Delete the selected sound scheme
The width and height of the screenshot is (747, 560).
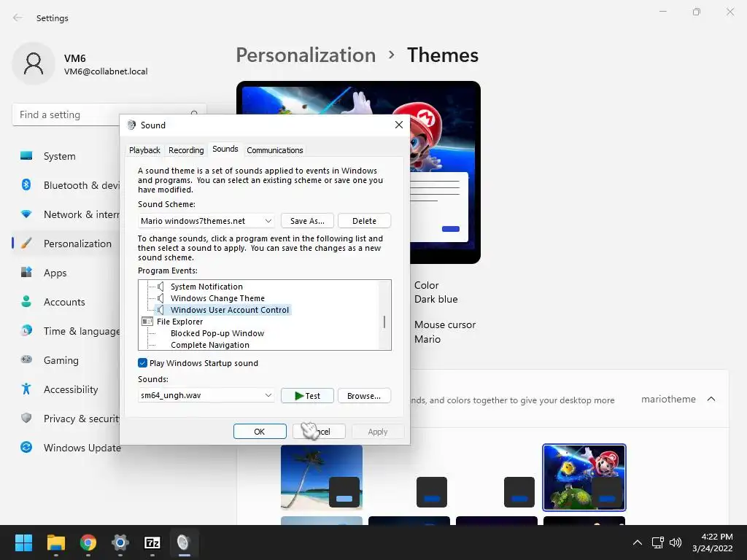(x=365, y=221)
